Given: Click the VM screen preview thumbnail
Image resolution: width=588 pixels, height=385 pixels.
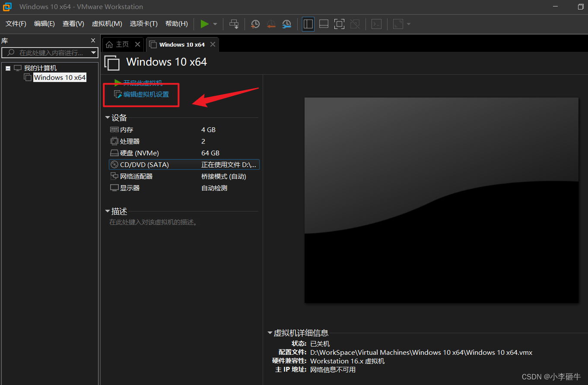Looking at the screenshot, I should [442, 200].
